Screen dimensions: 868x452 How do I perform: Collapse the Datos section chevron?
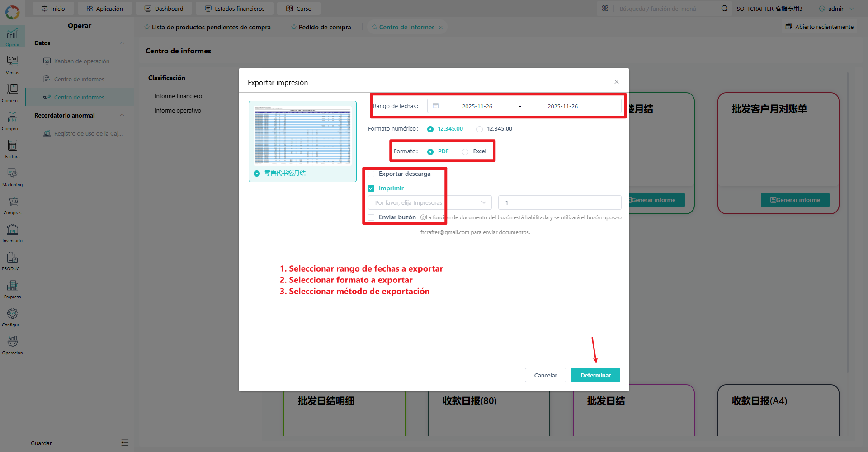click(x=122, y=43)
